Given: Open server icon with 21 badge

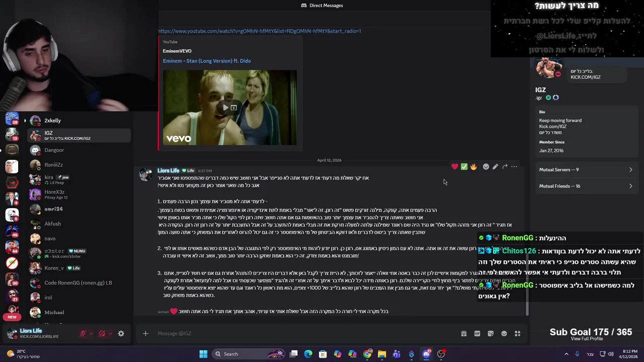Looking at the screenshot, I should 12,294.
